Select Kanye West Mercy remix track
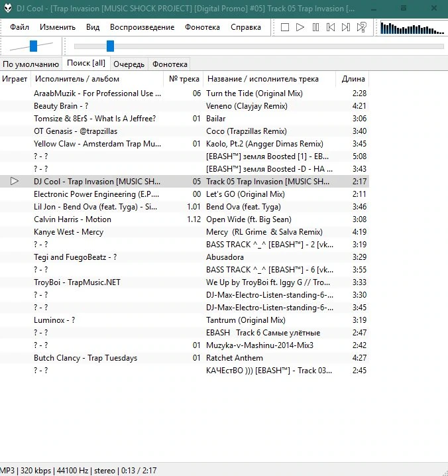Image resolution: width=448 pixels, height=476 pixels. pyautogui.click(x=184, y=232)
